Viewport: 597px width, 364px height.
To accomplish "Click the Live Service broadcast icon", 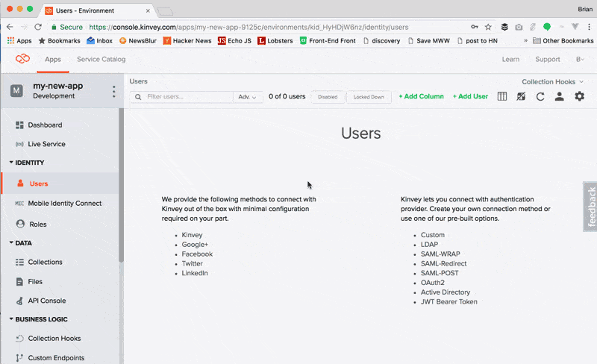I will pyautogui.click(x=20, y=144).
